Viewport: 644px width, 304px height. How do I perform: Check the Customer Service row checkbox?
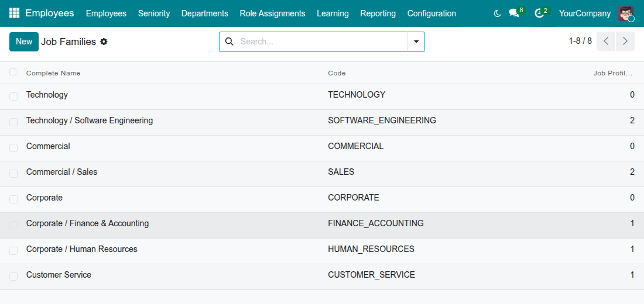(13, 277)
